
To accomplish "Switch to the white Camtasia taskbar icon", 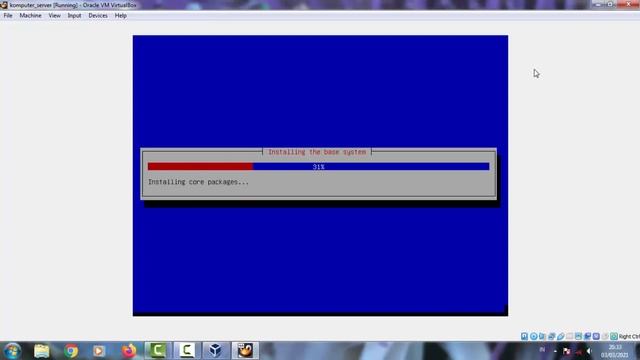I will (x=187, y=350).
